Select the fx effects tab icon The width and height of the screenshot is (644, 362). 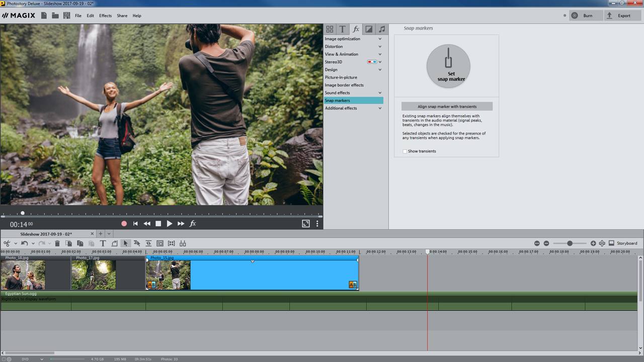(356, 29)
